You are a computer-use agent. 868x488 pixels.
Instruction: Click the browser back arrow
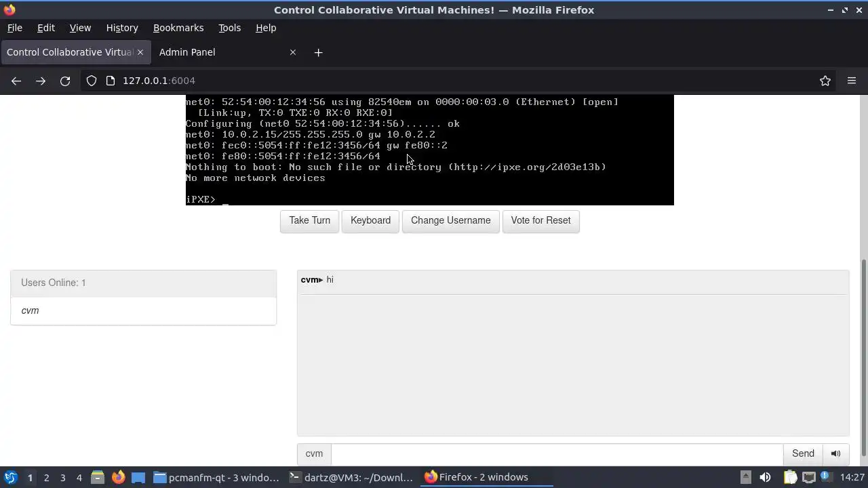(16, 81)
